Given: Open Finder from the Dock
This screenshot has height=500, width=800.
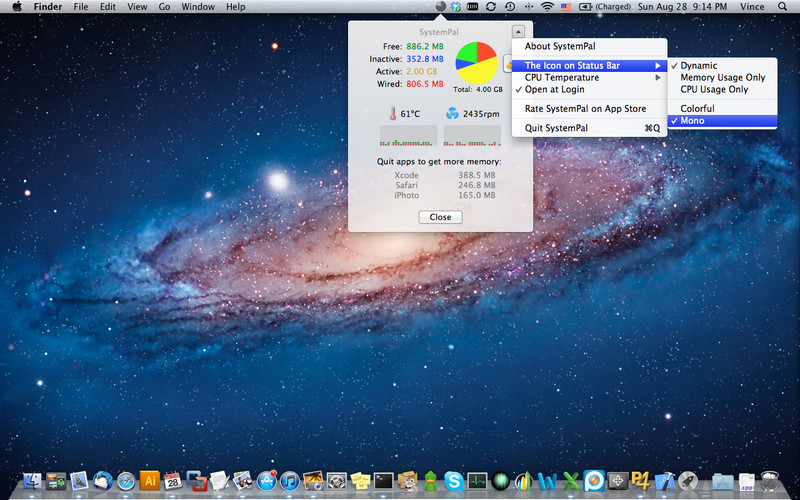Looking at the screenshot, I should click(33, 481).
